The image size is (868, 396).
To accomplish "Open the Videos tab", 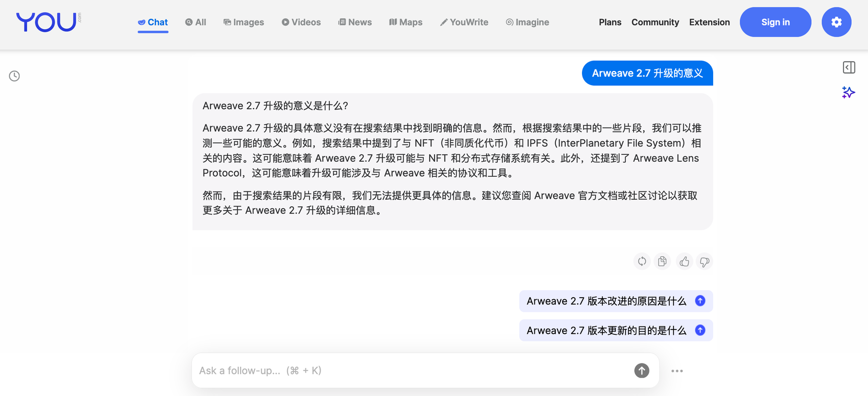I will pyautogui.click(x=301, y=22).
